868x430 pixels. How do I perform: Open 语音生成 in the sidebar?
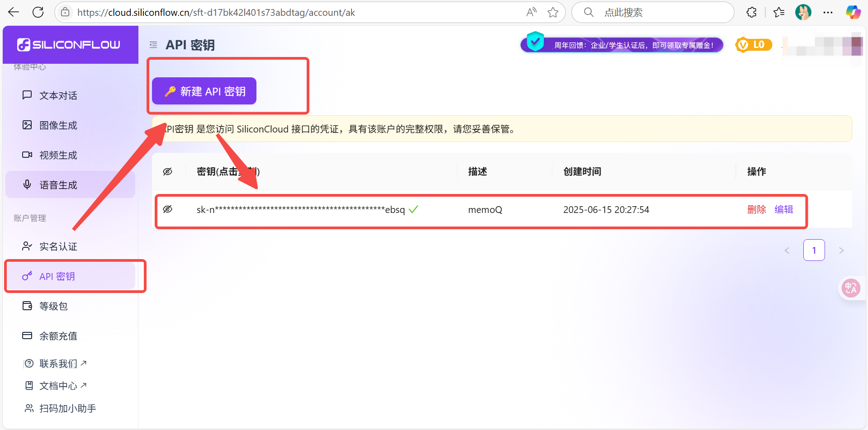coord(58,185)
